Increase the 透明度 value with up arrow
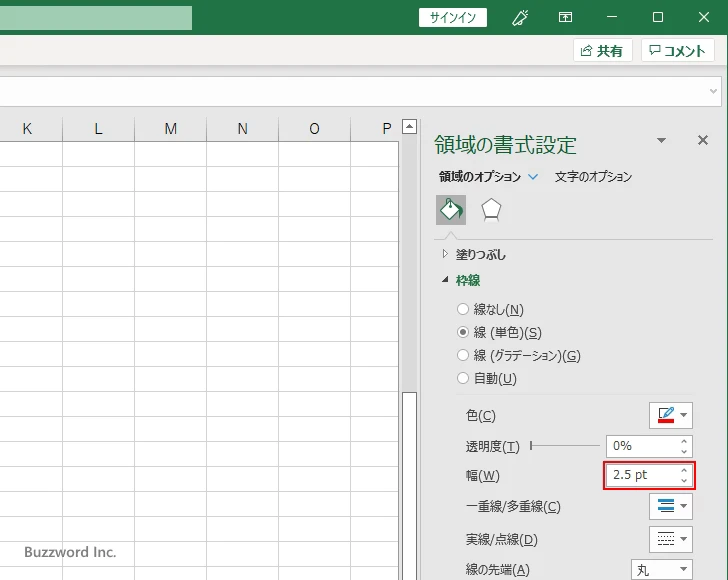 [684, 441]
